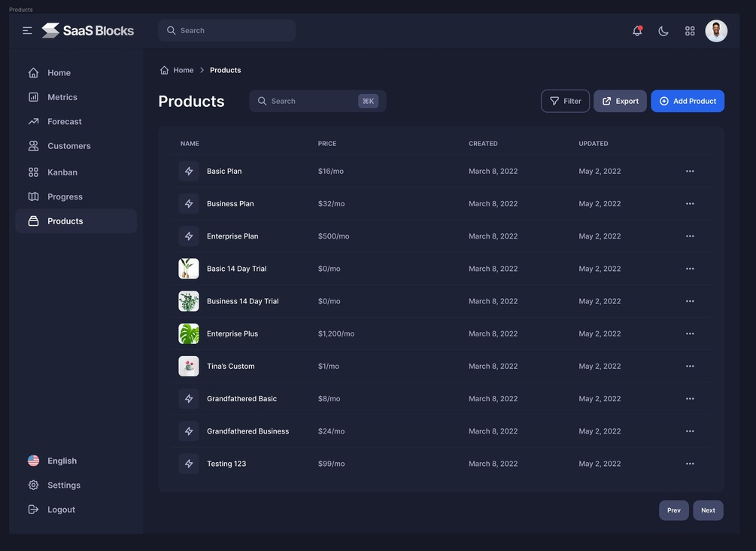Open Testing 123 row options menu

690,464
